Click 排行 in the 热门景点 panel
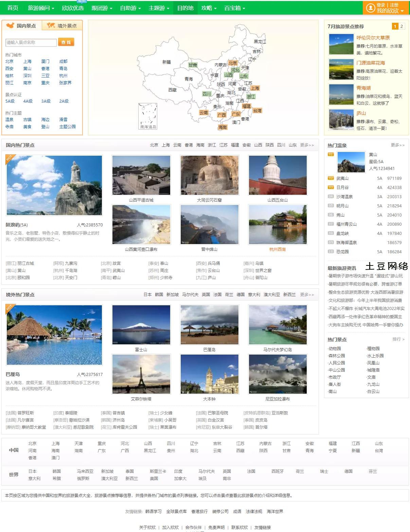This screenshot has height=532, width=410. [x=396, y=339]
